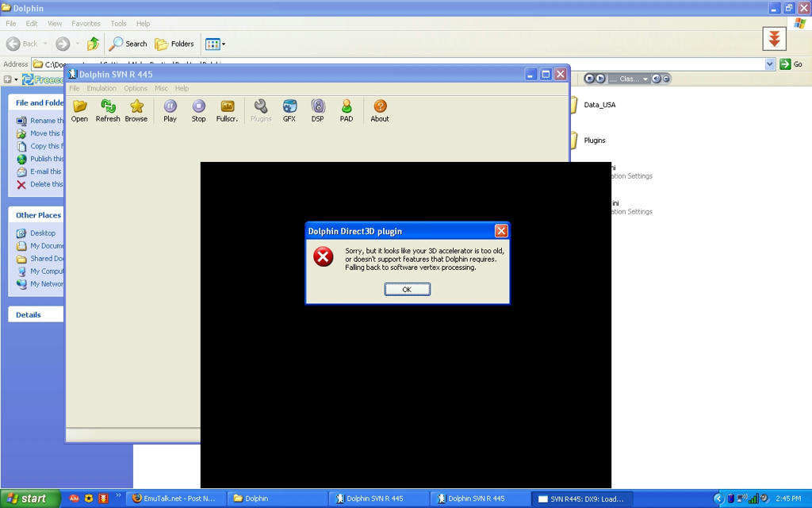Open the Misc menu in Dolphin
The image size is (812, 508).
coord(161,89)
